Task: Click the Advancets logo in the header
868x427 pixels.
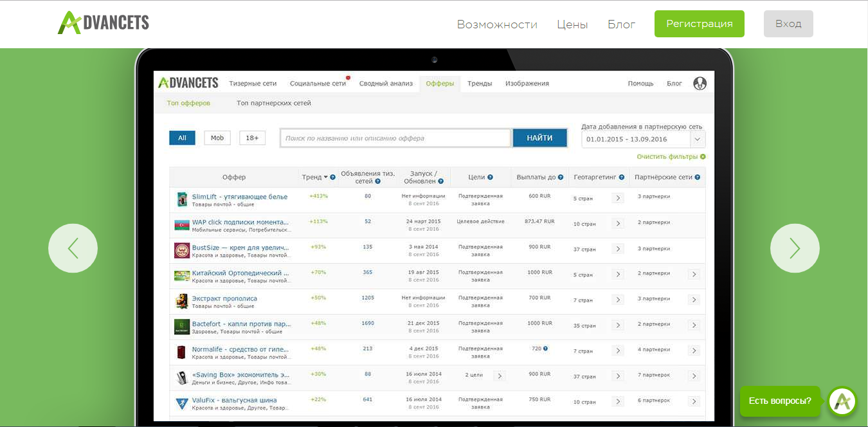Action: click(104, 23)
